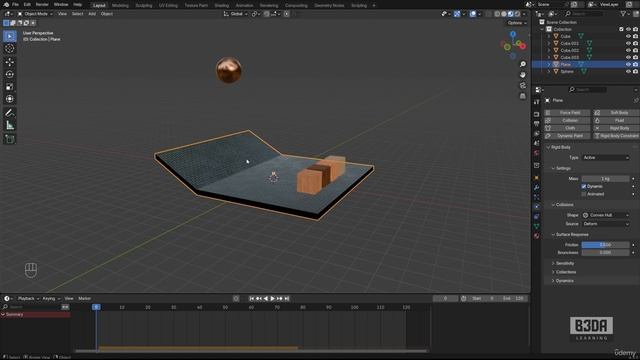Collapse the Surface Response panel
Image resolution: width=640 pixels, height=360 pixels.
(572, 235)
